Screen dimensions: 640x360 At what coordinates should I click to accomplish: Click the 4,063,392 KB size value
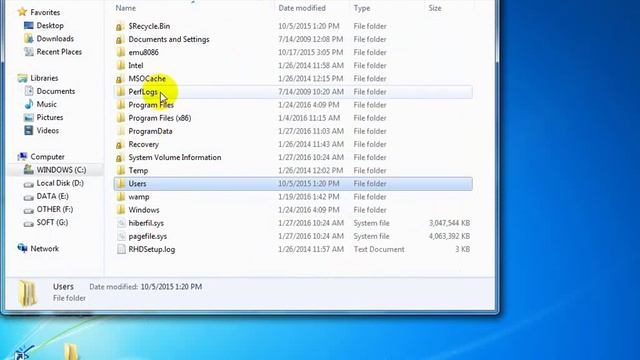pyautogui.click(x=449, y=236)
